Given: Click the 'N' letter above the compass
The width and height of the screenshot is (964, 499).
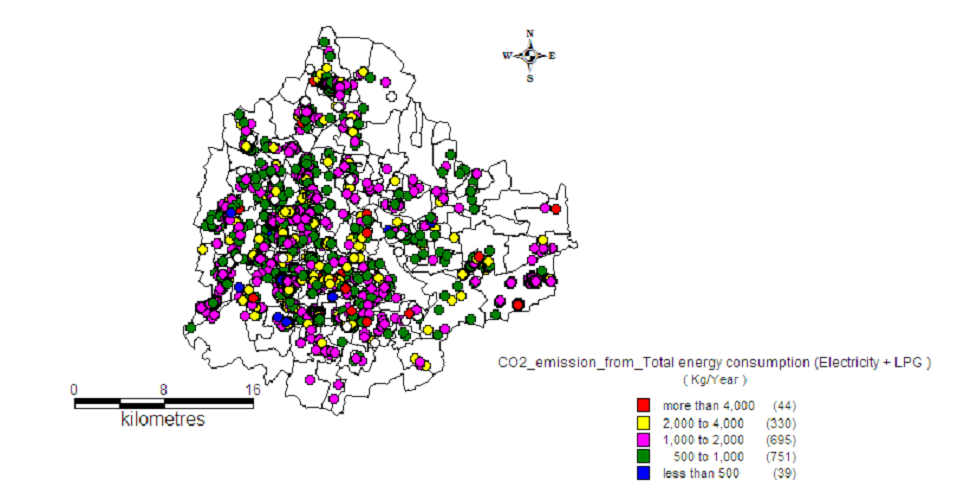Looking at the screenshot, I should pos(530,33).
